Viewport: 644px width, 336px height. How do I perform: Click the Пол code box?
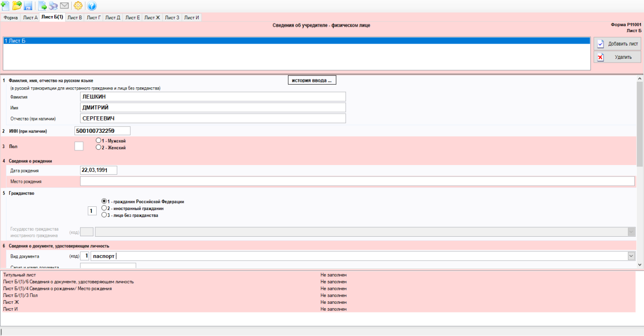pos(79,146)
